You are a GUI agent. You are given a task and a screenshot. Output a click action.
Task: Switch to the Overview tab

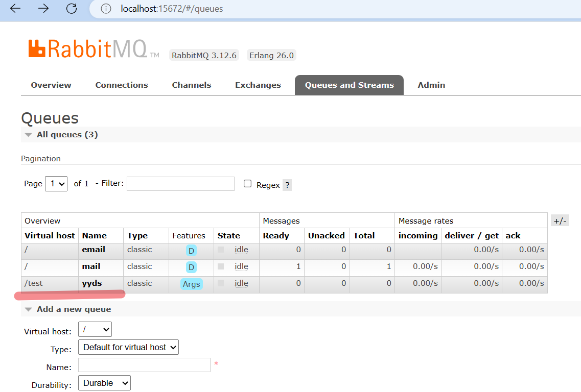pos(51,85)
